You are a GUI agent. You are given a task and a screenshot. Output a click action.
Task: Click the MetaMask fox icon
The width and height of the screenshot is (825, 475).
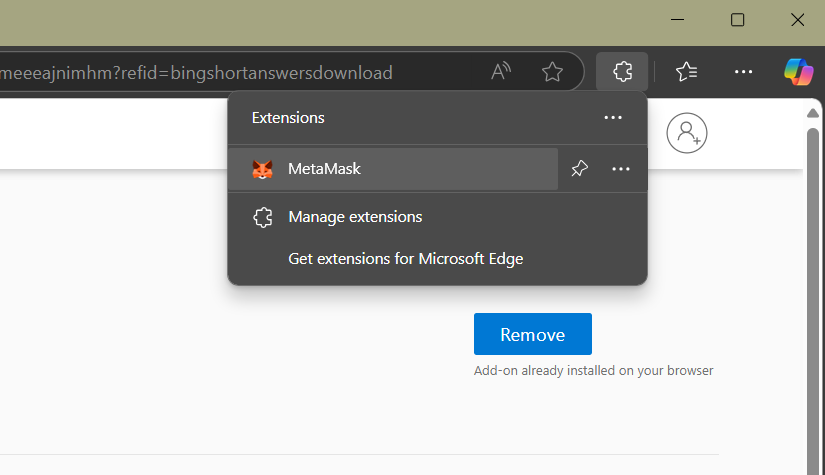tap(262, 169)
